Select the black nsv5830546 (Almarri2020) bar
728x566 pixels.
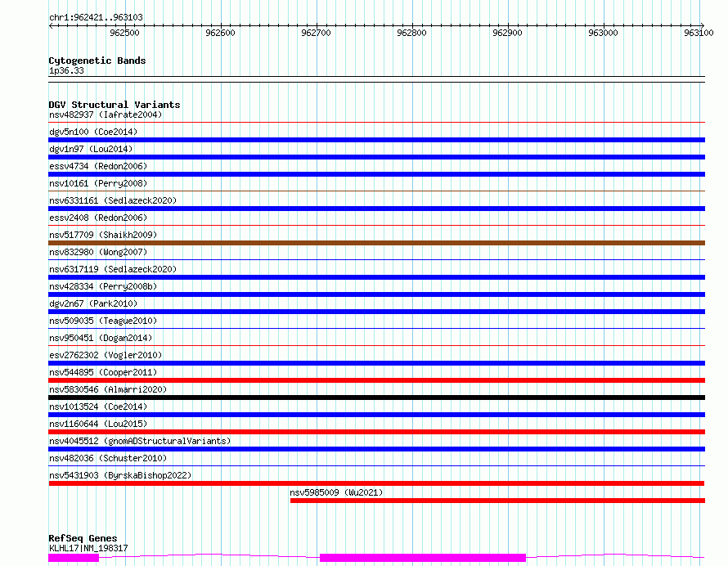376,398
